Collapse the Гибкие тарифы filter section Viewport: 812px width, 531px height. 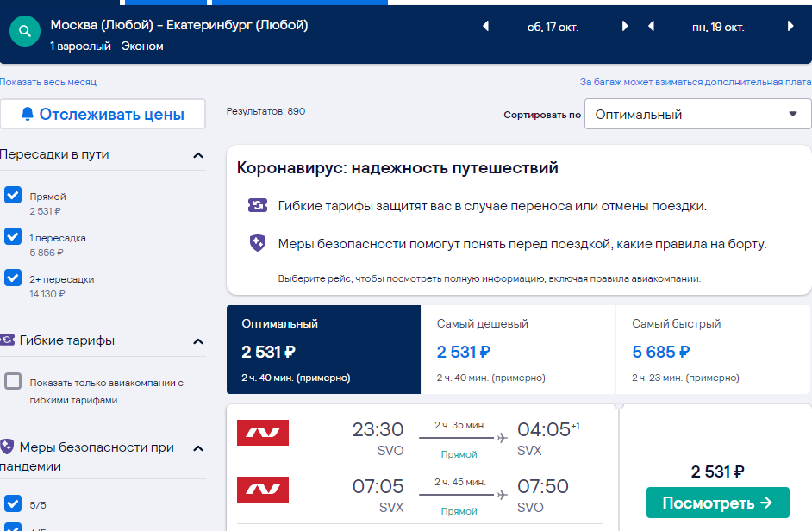pyautogui.click(x=197, y=340)
